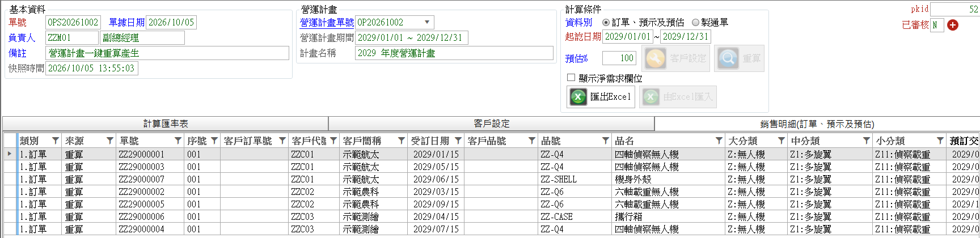Select the cell with order ZZ29000007
This screenshot has height=238, width=980.
(150, 179)
